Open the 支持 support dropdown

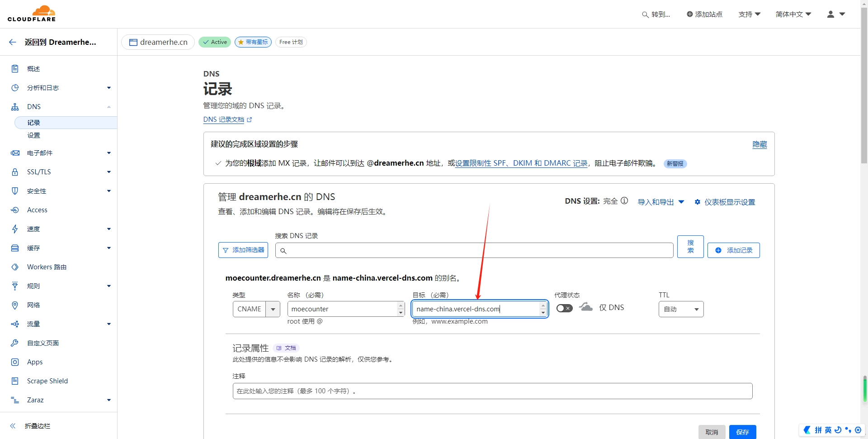(749, 14)
